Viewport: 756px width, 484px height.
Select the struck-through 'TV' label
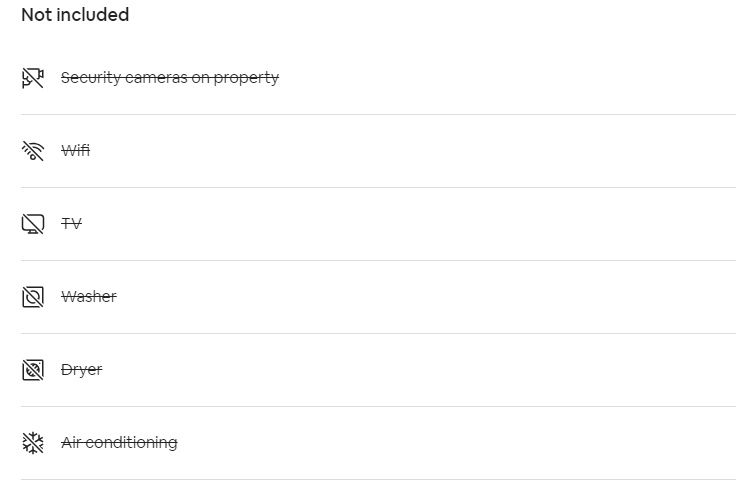pos(71,224)
